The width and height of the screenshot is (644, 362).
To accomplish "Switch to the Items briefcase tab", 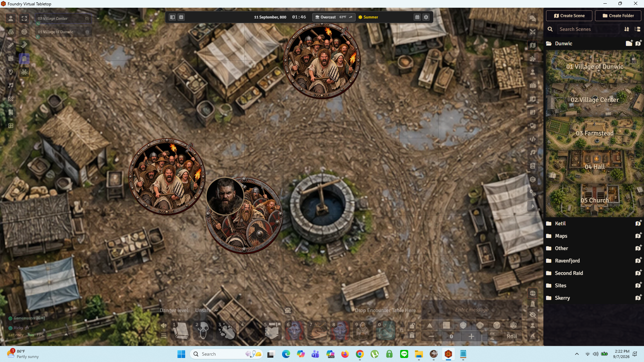I will tap(533, 85).
